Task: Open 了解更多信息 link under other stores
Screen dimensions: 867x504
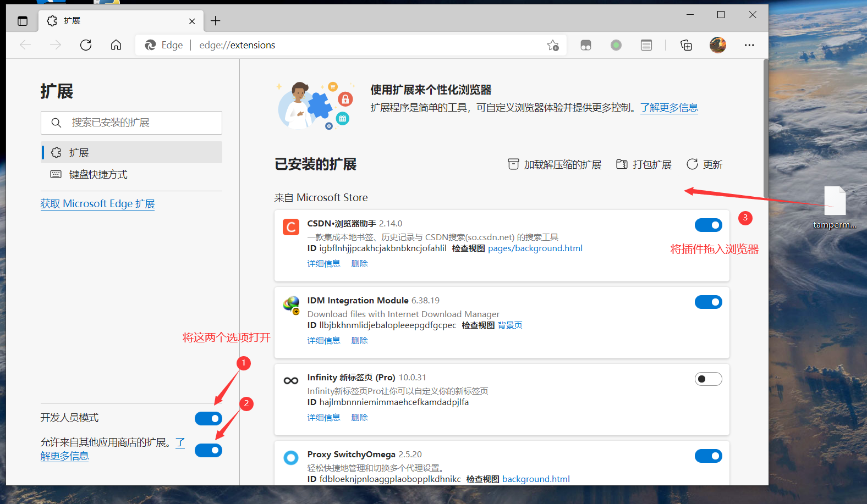Action: (x=64, y=456)
